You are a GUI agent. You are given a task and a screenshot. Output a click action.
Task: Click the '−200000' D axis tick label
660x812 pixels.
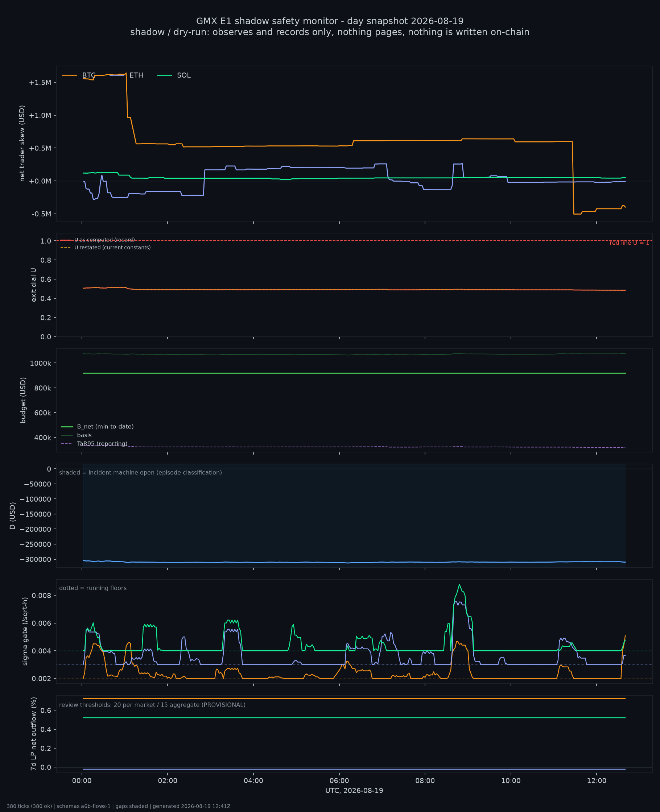(x=36, y=529)
